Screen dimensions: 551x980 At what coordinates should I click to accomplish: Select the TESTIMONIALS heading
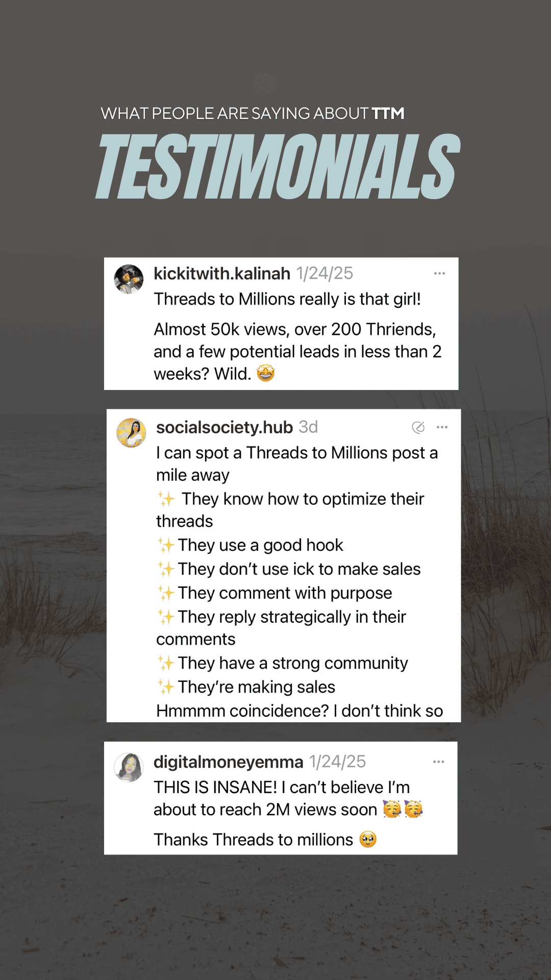[x=275, y=164]
